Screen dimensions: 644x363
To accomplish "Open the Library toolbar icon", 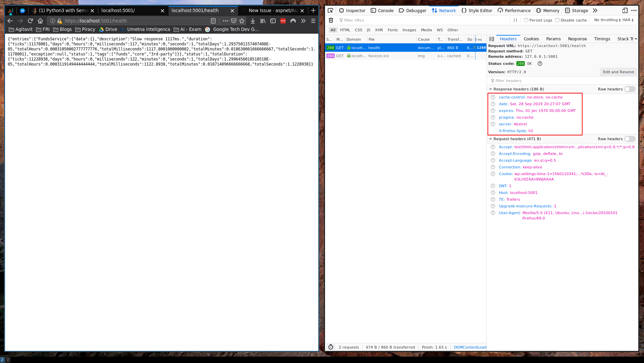I will [263, 21].
